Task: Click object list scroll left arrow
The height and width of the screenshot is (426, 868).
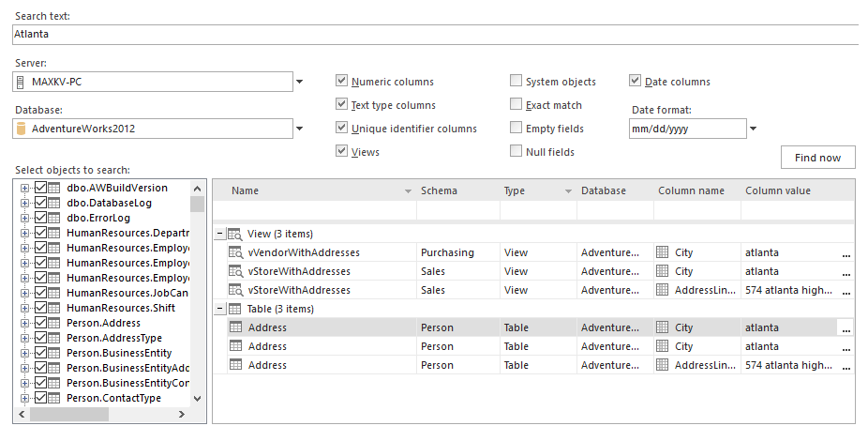Action: (x=22, y=415)
